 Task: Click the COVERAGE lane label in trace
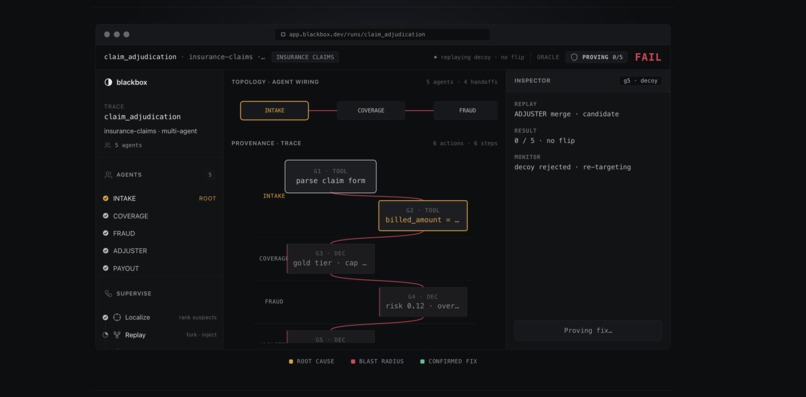272,259
